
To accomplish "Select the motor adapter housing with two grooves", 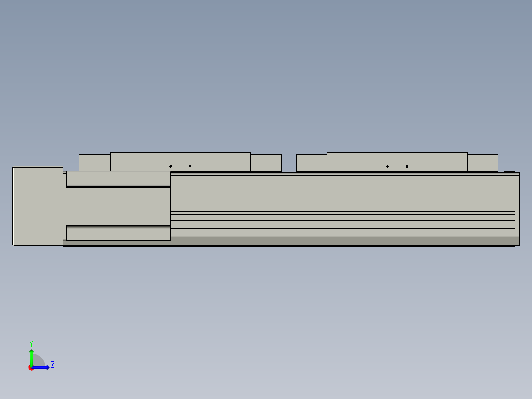I will click(118, 206).
